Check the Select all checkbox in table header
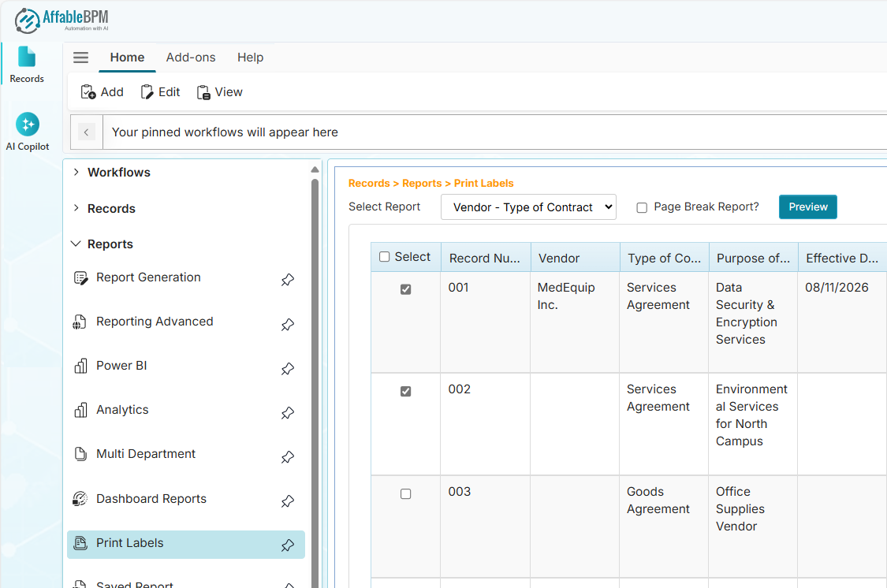The height and width of the screenshot is (588, 887). point(385,256)
